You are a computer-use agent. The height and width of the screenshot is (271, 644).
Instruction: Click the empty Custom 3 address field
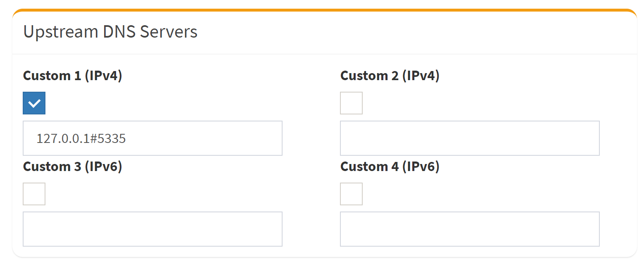click(152, 229)
